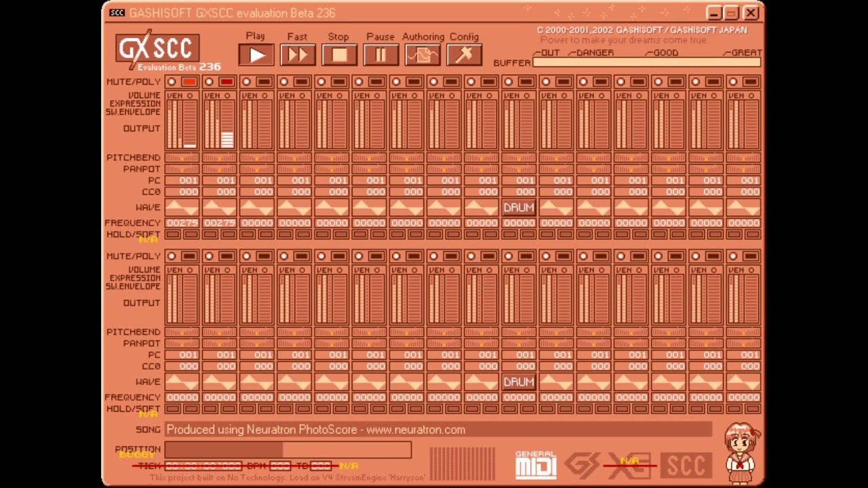Click the GS mode logo
Viewport: 868px width, 488px height.
pos(583,465)
